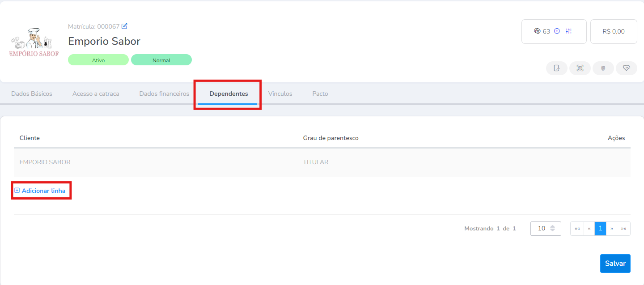Select the Dependentes tab
The height and width of the screenshot is (285, 644).
[229, 94]
